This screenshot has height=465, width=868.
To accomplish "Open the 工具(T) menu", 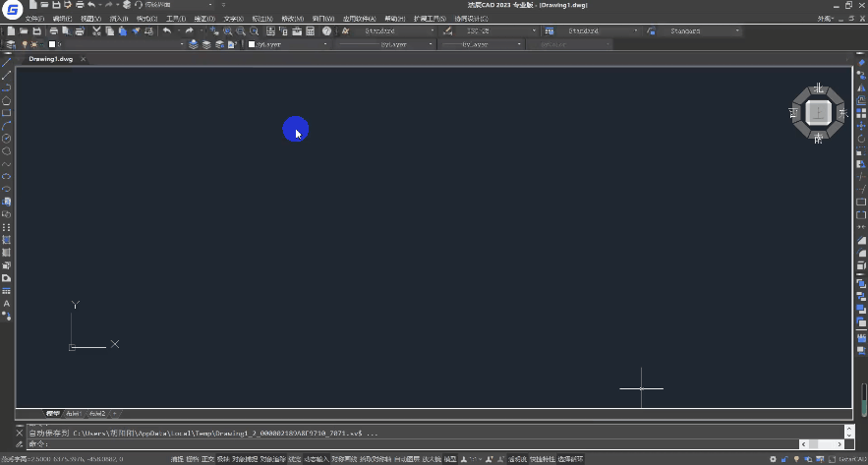I will [176, 19].
